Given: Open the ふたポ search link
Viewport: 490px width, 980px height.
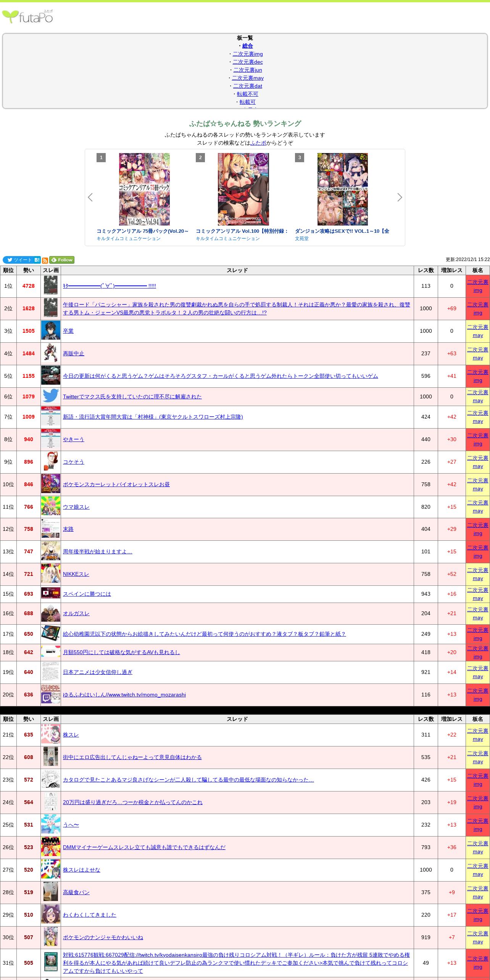Looking at the screenshot, I should [258, 143].
